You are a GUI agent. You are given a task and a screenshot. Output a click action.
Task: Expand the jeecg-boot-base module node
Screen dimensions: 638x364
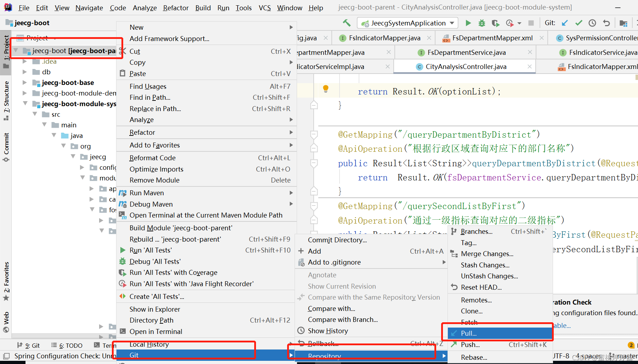click(x=25, y=82)
